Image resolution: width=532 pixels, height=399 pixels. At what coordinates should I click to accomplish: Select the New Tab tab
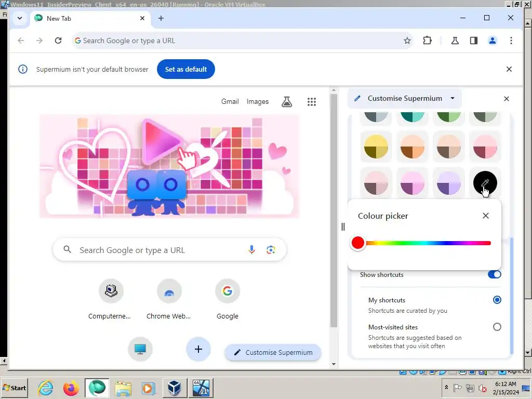90,18
